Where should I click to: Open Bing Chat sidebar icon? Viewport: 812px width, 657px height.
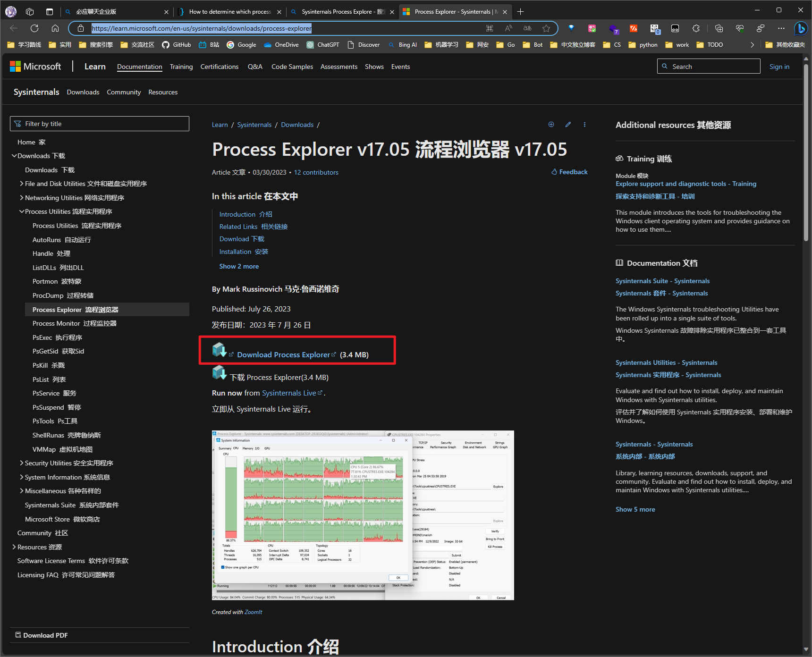point(801,28)
